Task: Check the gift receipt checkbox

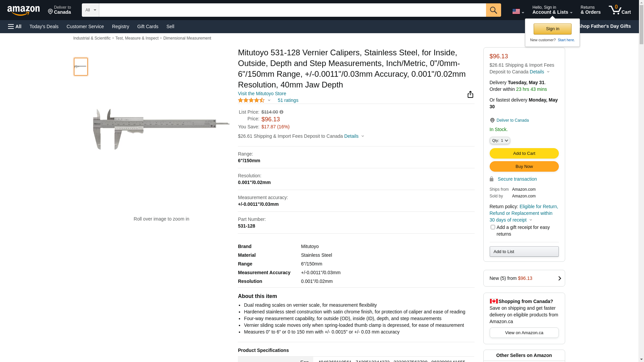Action: coord(493,227)
